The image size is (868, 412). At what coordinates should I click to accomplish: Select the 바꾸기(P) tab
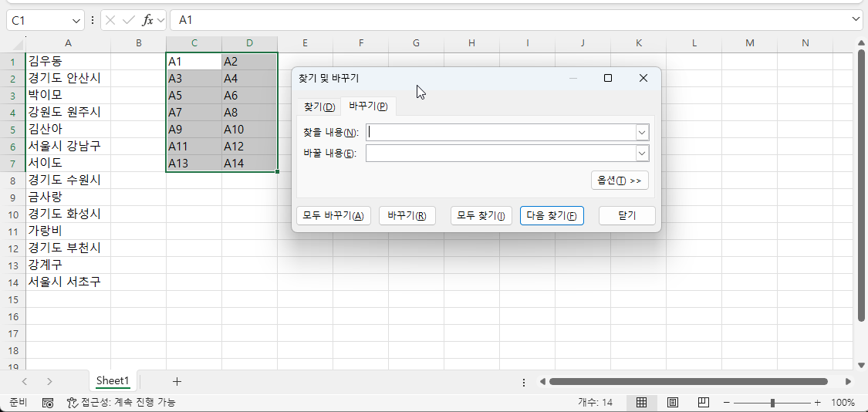368,106
